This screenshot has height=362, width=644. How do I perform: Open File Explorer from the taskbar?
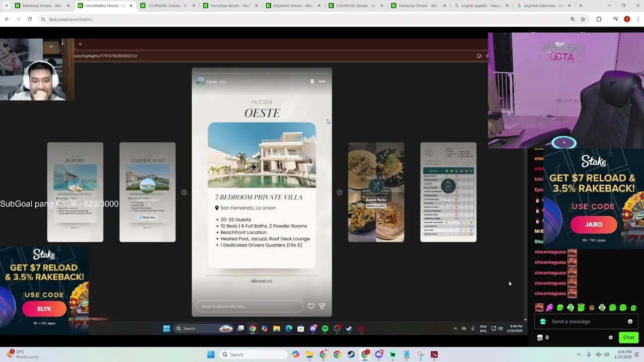pos(309,354)
